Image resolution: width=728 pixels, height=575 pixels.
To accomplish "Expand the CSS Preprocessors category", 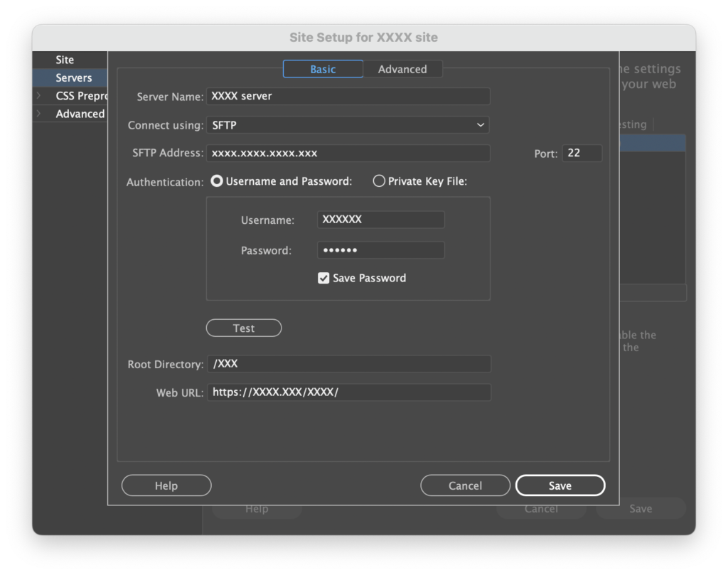I will click(x=39, y=96).
